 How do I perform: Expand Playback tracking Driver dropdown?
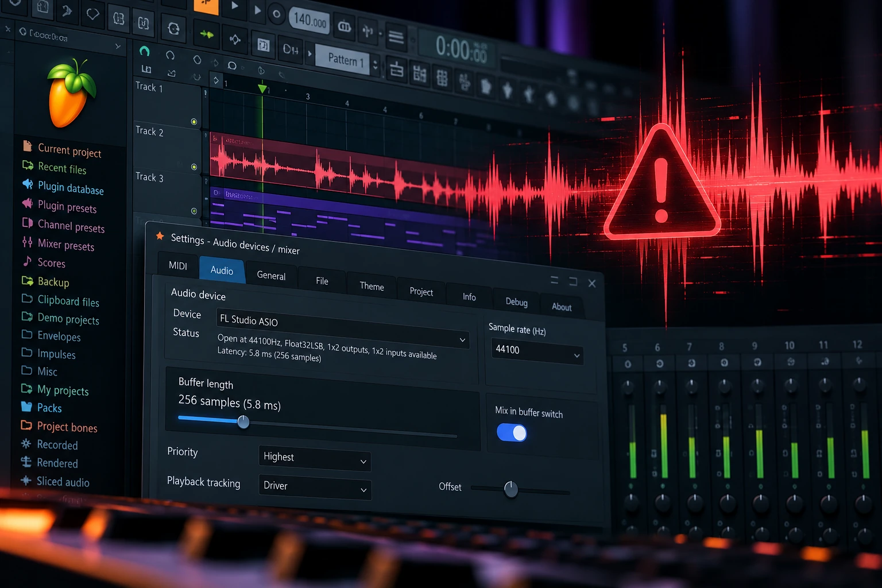click(315, 487)
